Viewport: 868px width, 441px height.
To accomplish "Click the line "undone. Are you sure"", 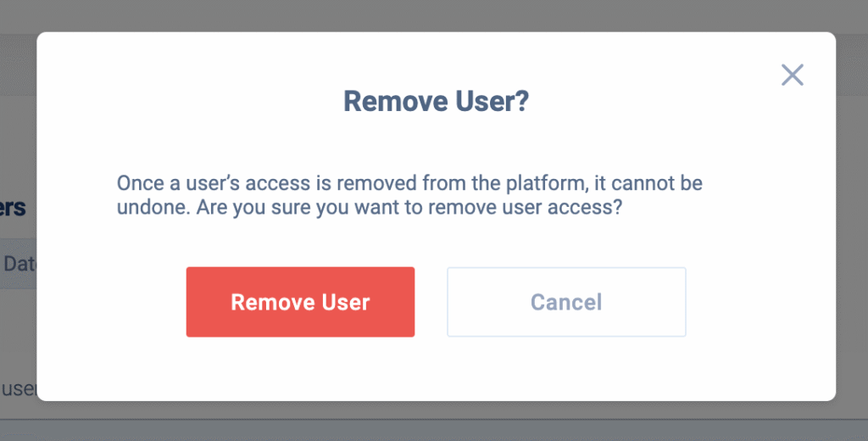I will coord(370,208).
